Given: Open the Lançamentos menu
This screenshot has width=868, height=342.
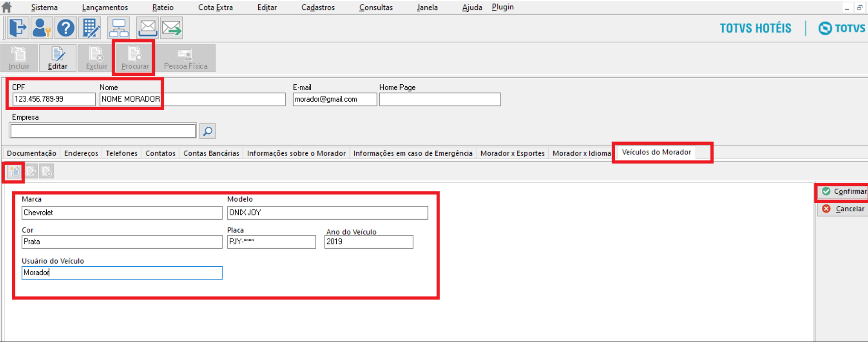Looking at the screenshot, I should coord(105,7).
